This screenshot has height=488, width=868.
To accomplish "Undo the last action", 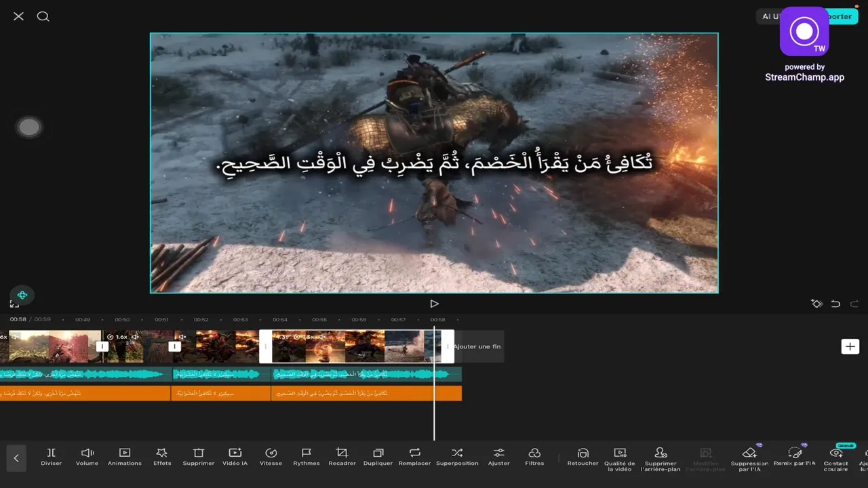I will pos(835,304).
